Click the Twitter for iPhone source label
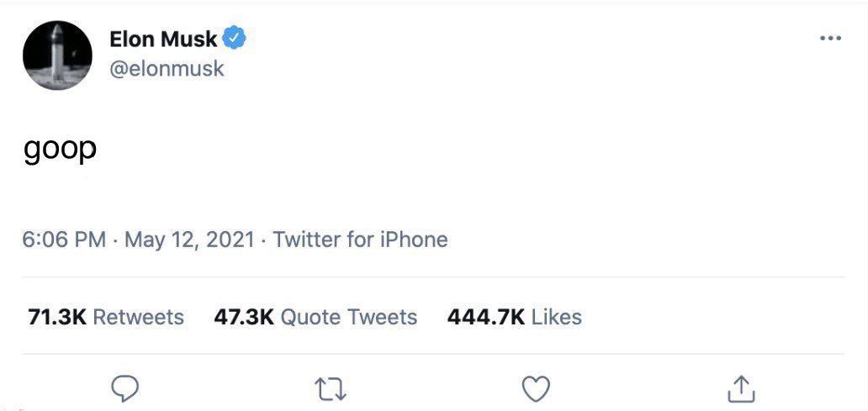The image size is (868, 411). 360,240
